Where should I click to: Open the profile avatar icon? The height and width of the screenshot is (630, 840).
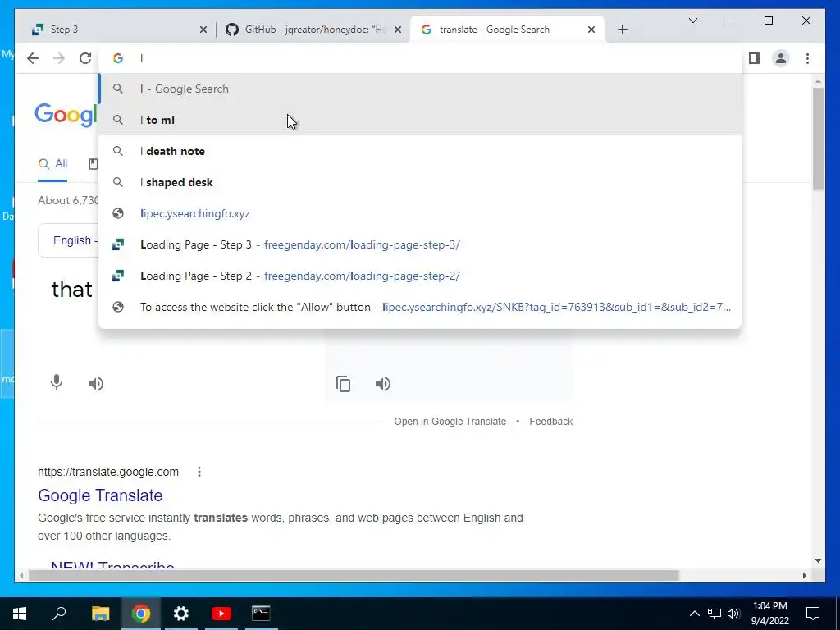(x=781, y=58)
